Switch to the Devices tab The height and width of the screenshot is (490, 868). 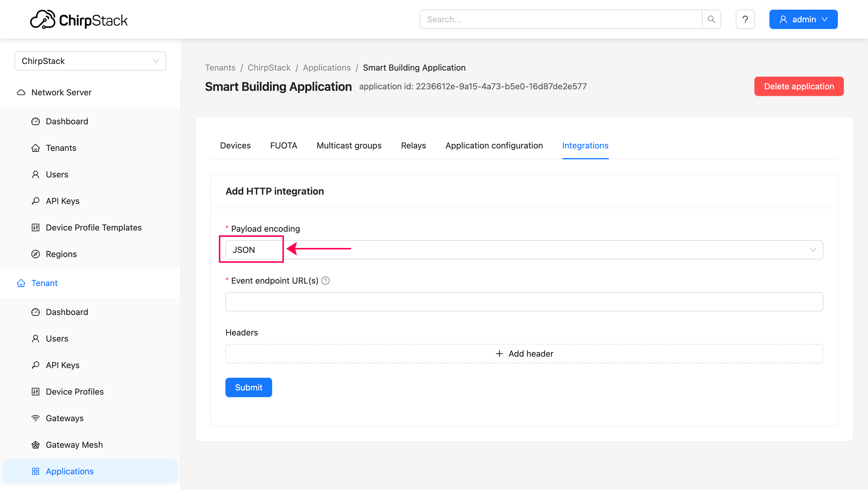coord(235,145)
